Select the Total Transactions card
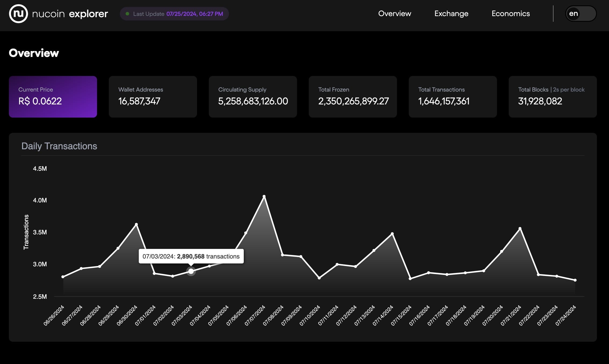This screenshot has height=364, width=609. pos(453,97)
